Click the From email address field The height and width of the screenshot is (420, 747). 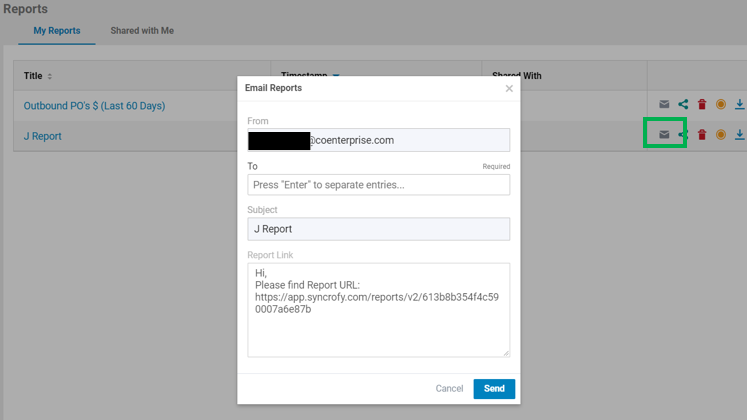tap(378, 140)
